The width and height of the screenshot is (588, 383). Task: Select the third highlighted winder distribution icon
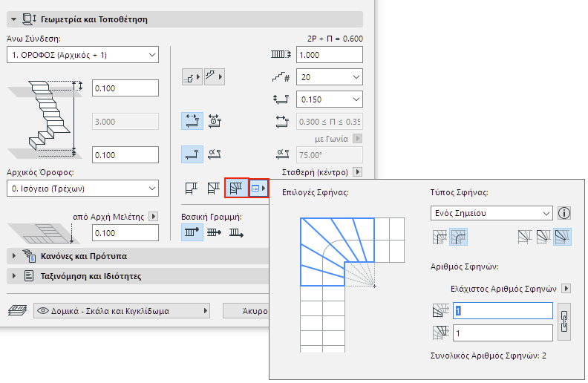562,237
